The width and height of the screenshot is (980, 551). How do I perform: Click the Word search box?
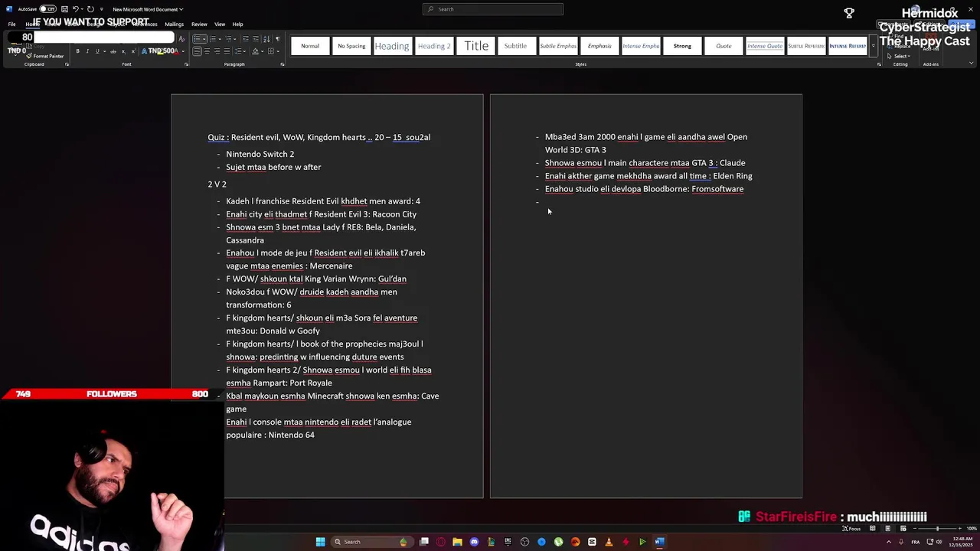493,9
